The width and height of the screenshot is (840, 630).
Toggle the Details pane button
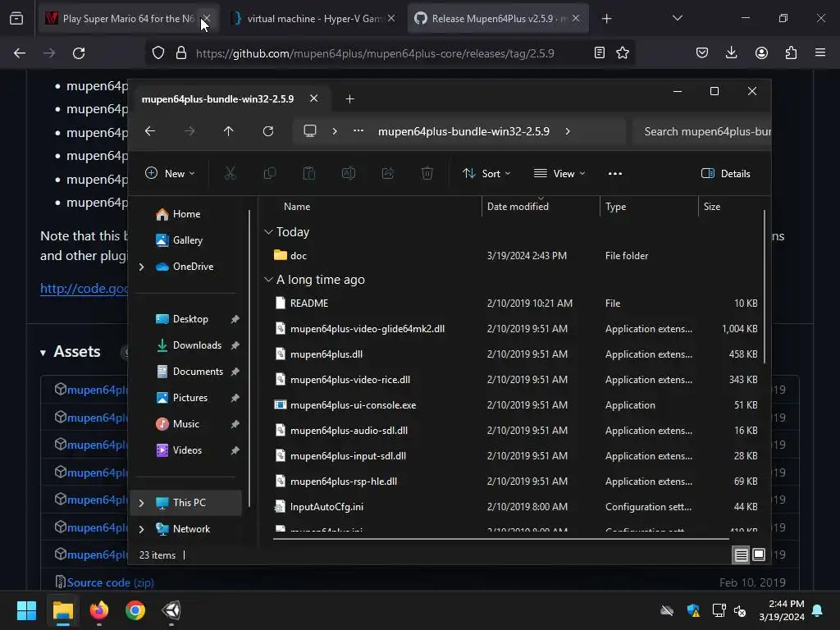[x=726, y=174]
